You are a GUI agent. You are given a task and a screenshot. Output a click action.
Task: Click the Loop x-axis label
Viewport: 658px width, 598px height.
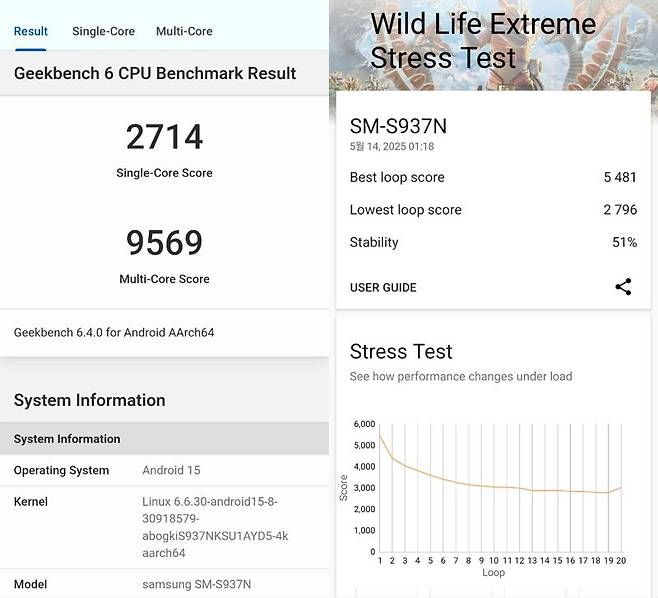click(493, 573)
